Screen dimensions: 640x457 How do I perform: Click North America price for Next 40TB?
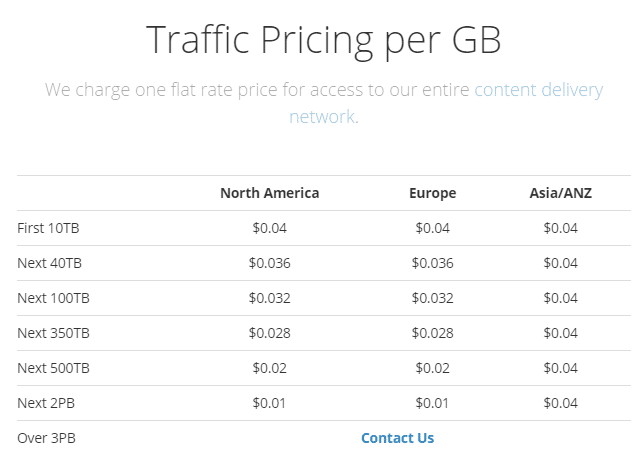(x=270, y=263)
